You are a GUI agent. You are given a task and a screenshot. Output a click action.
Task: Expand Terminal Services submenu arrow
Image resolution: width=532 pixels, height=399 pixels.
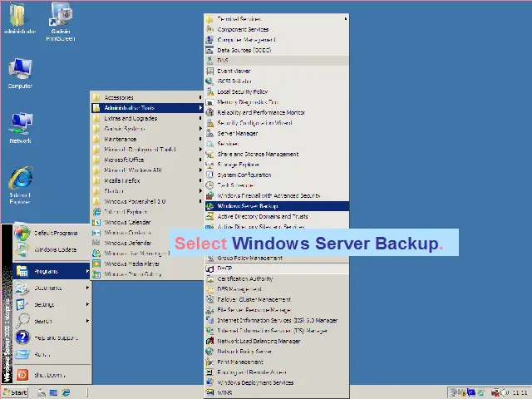346,18
